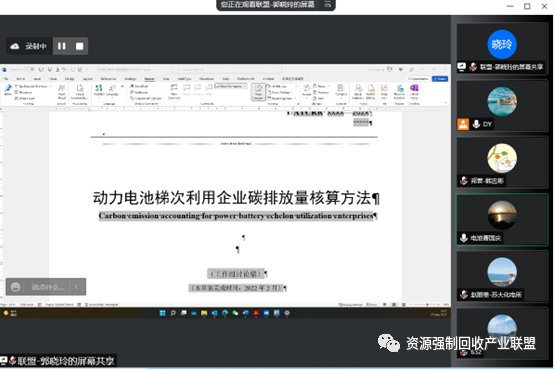Open the screen-share banner menu icon

[x=328, y=5]
